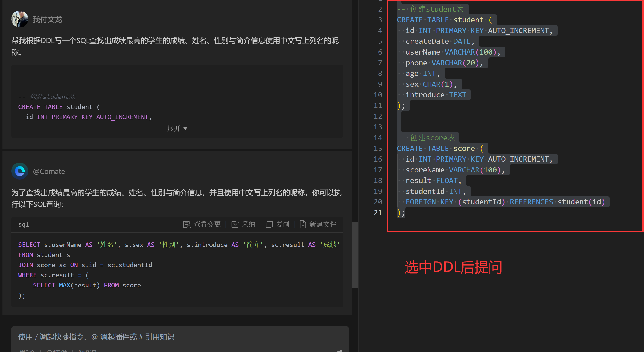Click the 查看变更 text button
This screenshot has width=644, height=352.
pos(207,224)
